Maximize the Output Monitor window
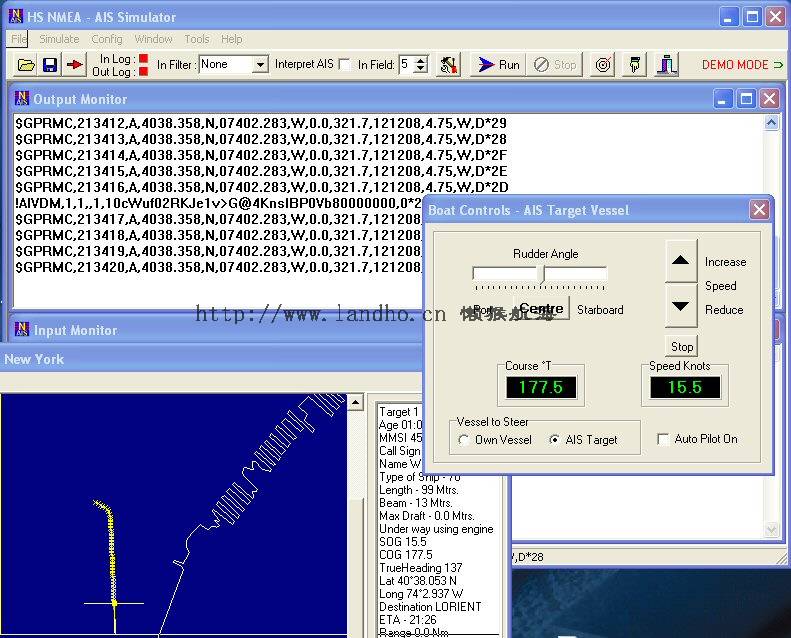The height and width of the screenshot is (638, 791). pos(746,99)
